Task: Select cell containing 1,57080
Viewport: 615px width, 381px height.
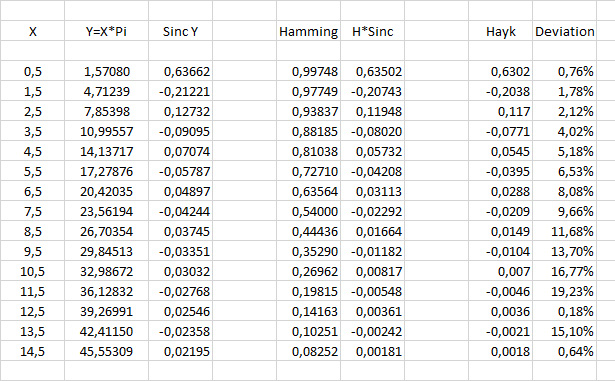Action: [x=106, y=71]
